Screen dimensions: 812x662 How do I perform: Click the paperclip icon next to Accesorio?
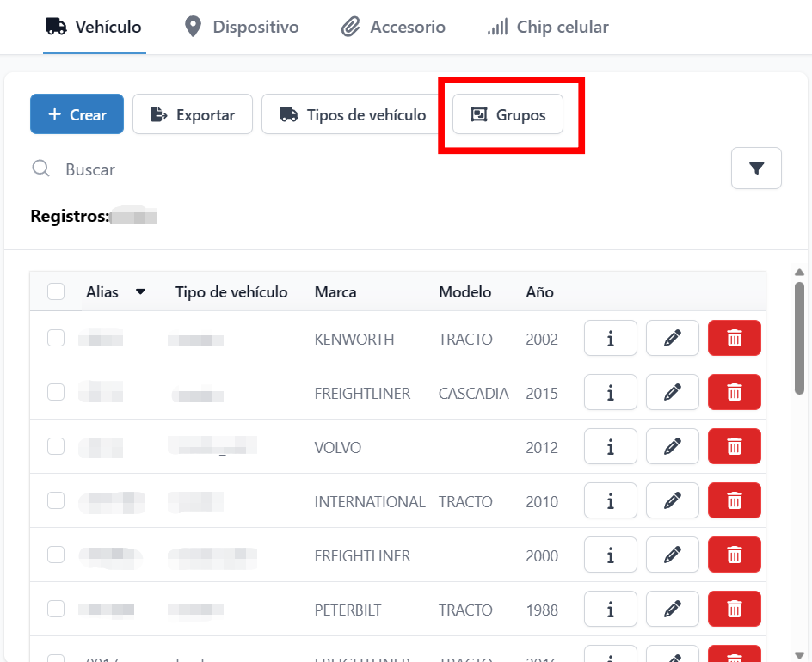[x=351, y=26]
